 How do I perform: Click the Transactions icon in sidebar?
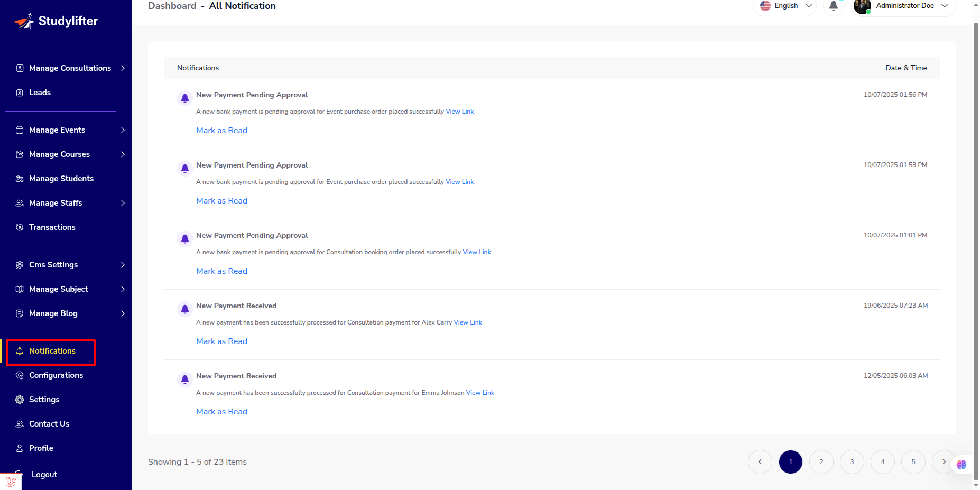(x=20, y=227)
